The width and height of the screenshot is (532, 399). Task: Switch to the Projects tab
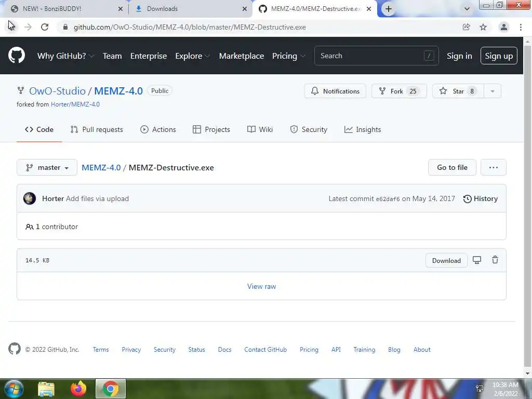pyautogui.click(x=211, y=129)
